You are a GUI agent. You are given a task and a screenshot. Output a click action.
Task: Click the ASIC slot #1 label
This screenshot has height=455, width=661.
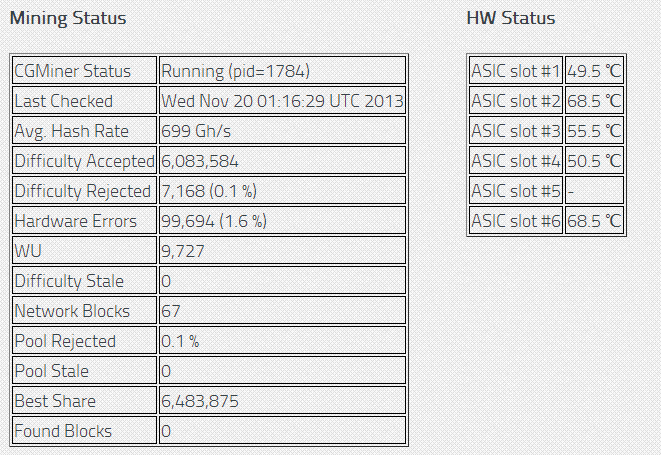(516, 70)
